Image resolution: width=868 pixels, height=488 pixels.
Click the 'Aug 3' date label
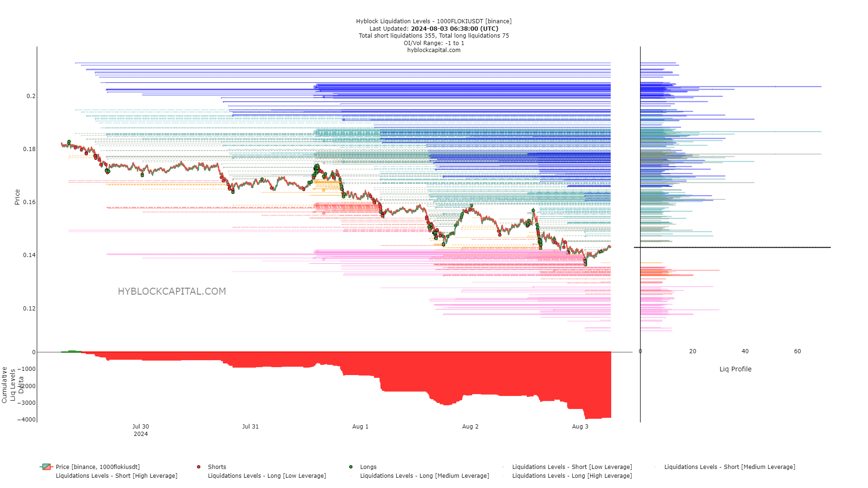(580, 426)
